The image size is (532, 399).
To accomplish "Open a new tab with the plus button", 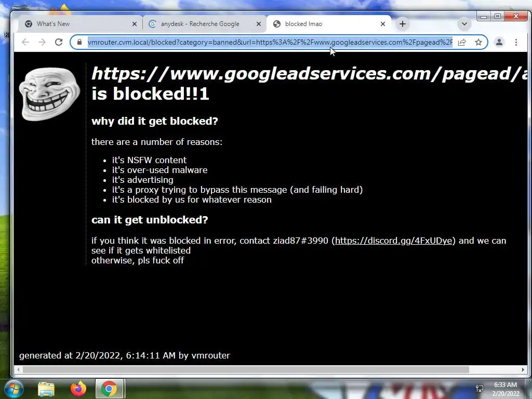I will 403,24.
